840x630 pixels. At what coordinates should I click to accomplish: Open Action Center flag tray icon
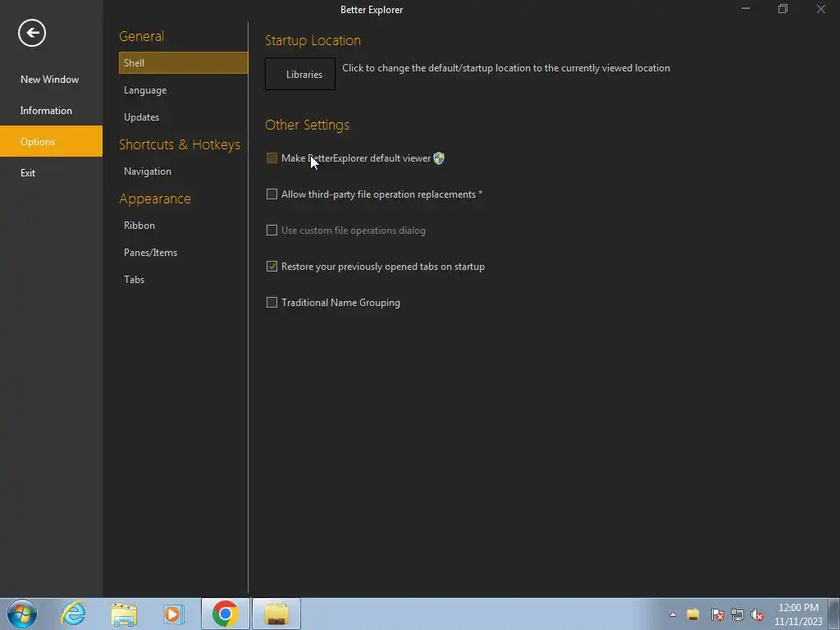[717, 614]
